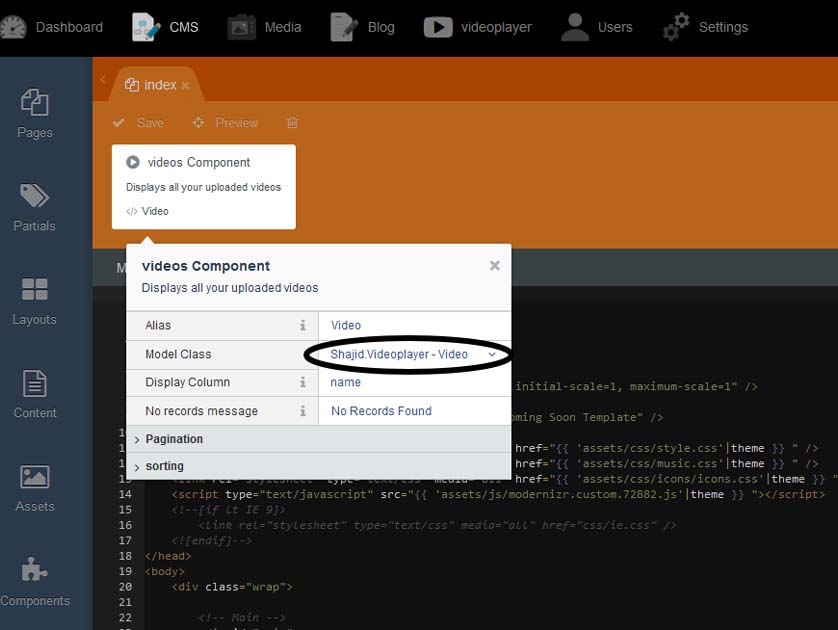This screenshot has height=630, width=838.
Task: Save the page
Action: click(x=138, y=123)
